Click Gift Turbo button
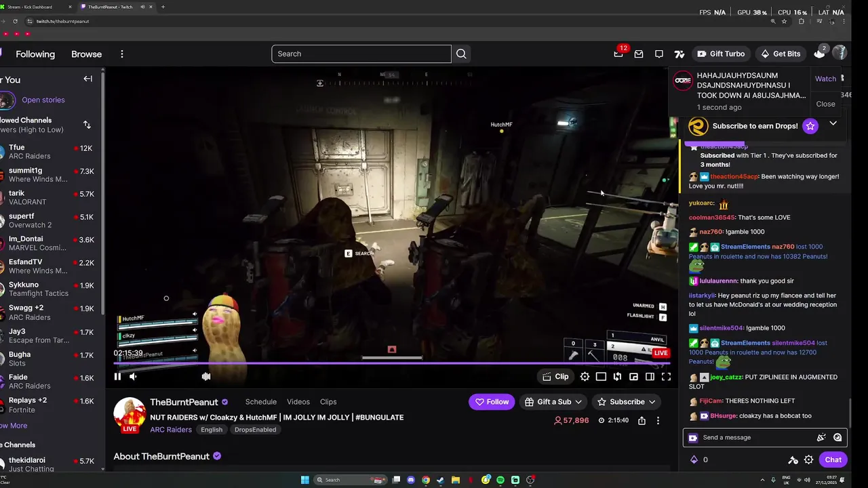The height and width of the screenshot is (488, 868). coord(721,54)
